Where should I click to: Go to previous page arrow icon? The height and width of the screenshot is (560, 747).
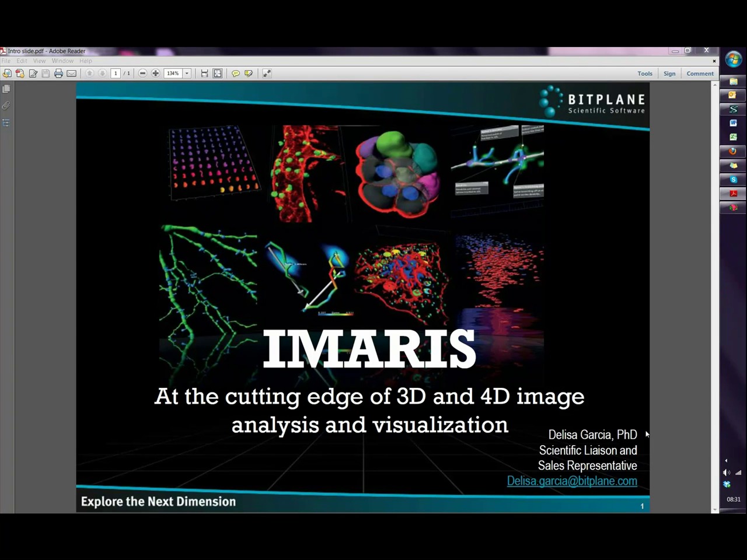pyautogui.click(x=89, y=73)
